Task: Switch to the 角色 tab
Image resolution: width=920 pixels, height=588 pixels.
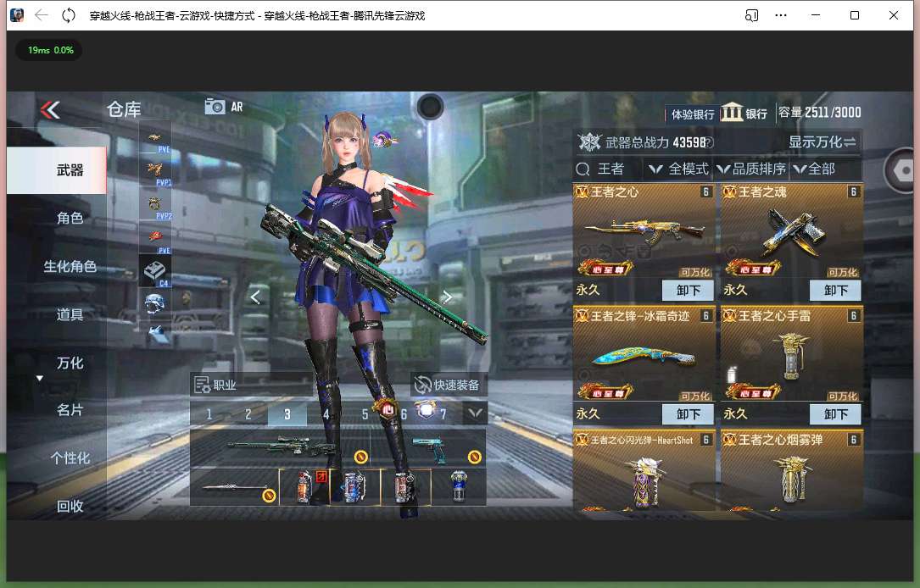Action: (70, 219)
